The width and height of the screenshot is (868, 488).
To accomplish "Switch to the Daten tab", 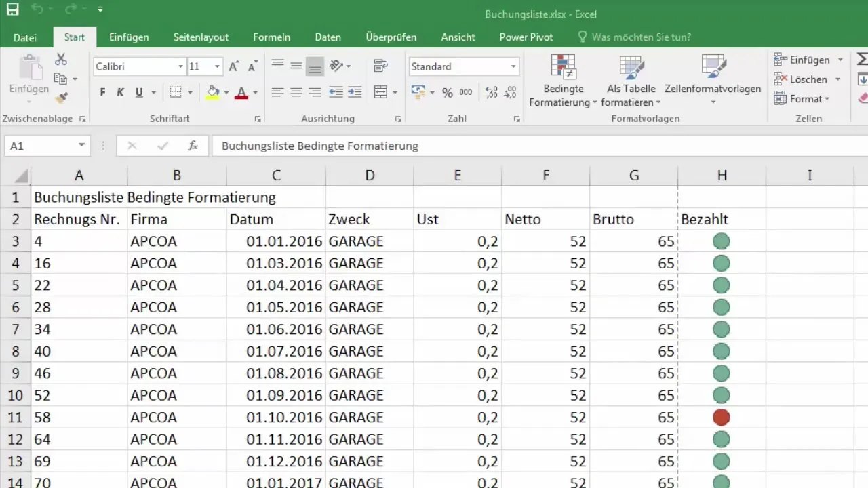I will (x=328, y=37).
